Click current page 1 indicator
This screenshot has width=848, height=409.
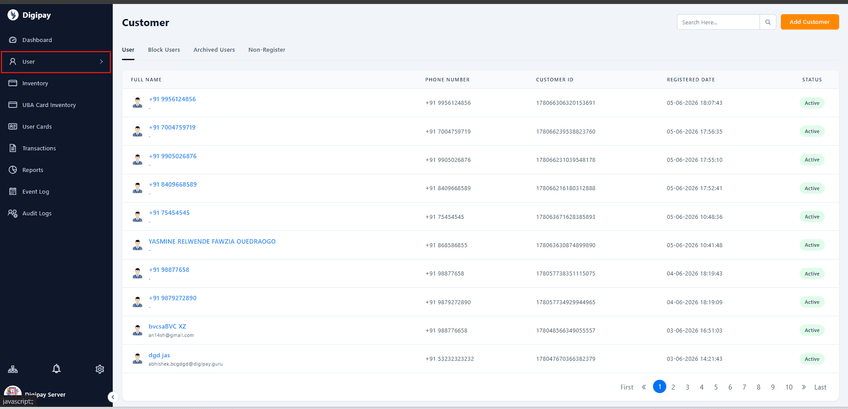[659, 386]
